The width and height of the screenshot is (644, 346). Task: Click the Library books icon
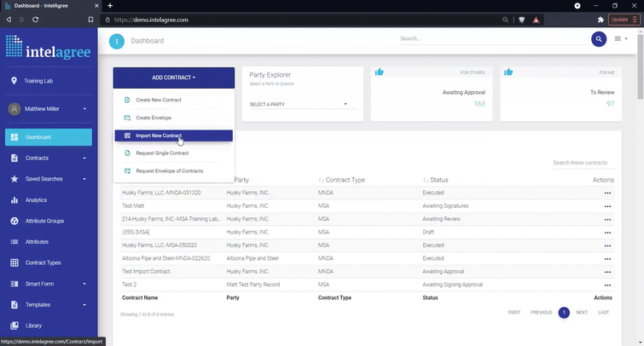[15, 326]
